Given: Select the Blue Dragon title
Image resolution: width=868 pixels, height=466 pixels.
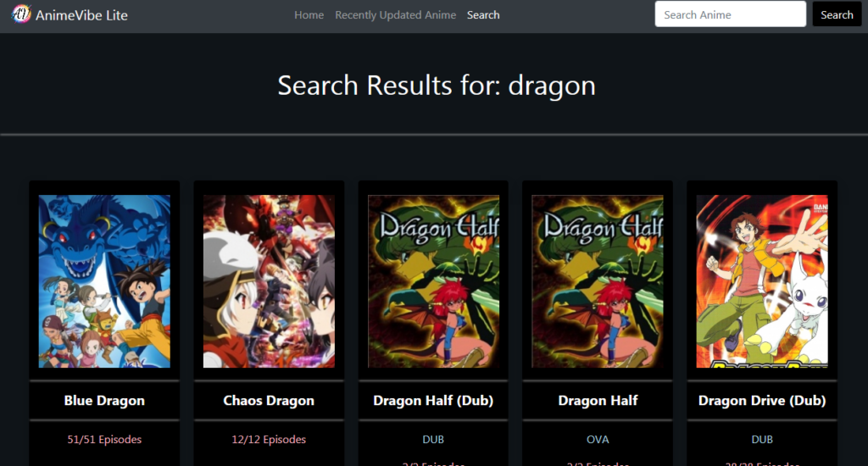Looking at the screenshot, I should coord(104,400).
